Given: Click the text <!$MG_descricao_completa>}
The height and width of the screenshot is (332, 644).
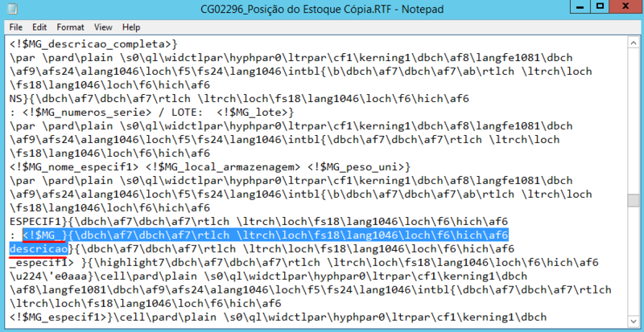Looking at the screenshot, I should click(93, 44).
